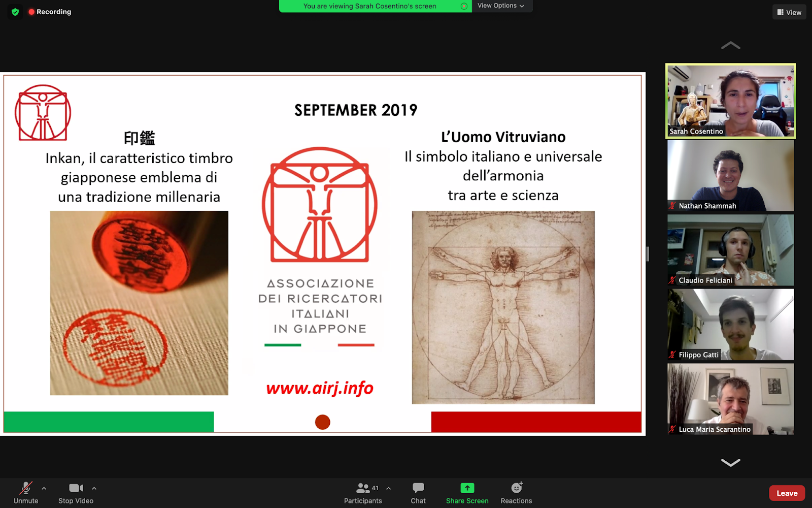Select Nathan Shammah's video thumbnail

pos(731,175)
